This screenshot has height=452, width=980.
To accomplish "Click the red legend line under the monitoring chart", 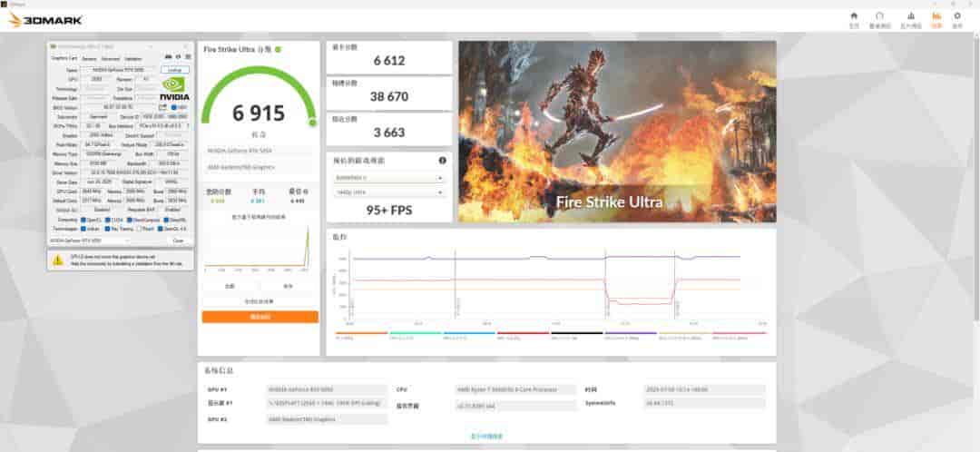I will pyautogui.click(x=524, y=333).
